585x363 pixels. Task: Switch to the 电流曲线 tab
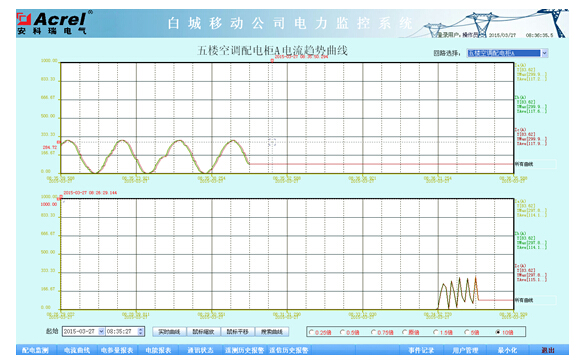77,350
